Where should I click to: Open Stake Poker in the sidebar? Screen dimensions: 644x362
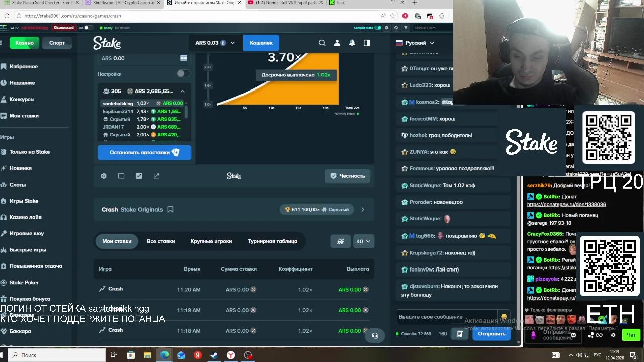[x=24, y=283]
